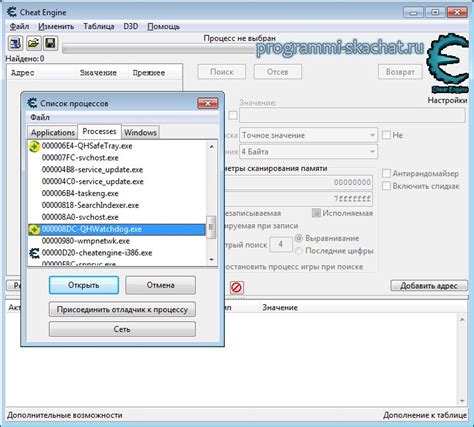Screen dimensions: 474x427
Task: Open Настройки under the logo
Action: click(x=447, y=100)
